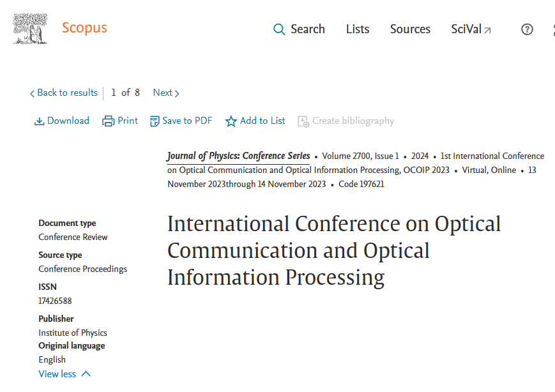Click the Create bibliography icon
Screen dimensions: 555x392
coord(303,121)
